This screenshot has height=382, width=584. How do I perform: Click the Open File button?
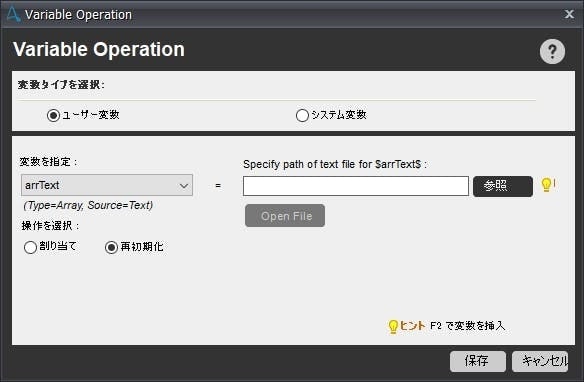pos(285,216)
